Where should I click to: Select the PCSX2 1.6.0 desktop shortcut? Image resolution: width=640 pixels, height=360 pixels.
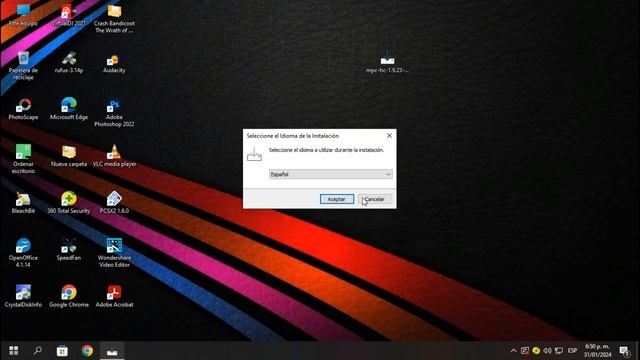(x=114, y=203)
